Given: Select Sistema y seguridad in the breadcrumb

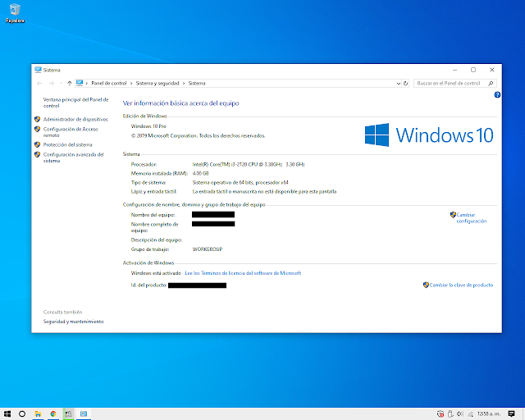Looking at the screenshot, I should (157, 83).
